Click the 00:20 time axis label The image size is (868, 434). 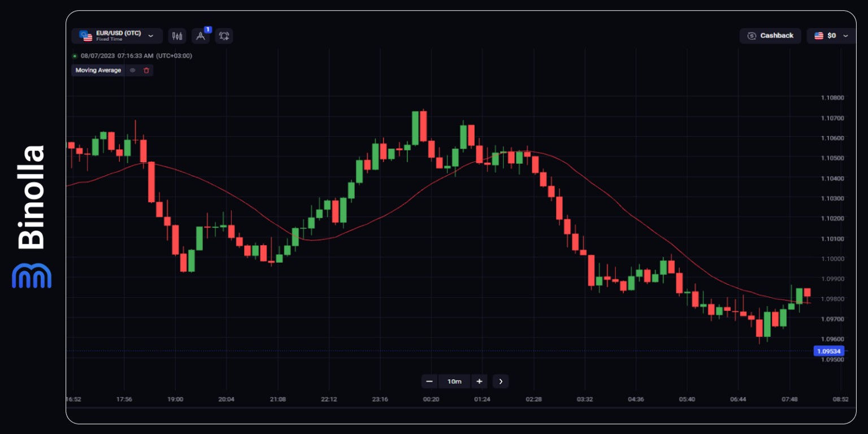[x=431, y=399]
